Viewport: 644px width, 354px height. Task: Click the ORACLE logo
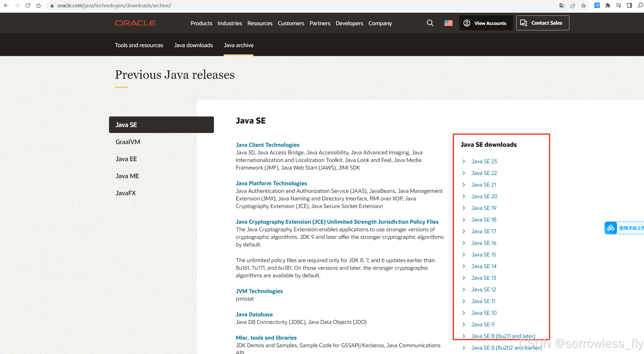coord(135,23)
